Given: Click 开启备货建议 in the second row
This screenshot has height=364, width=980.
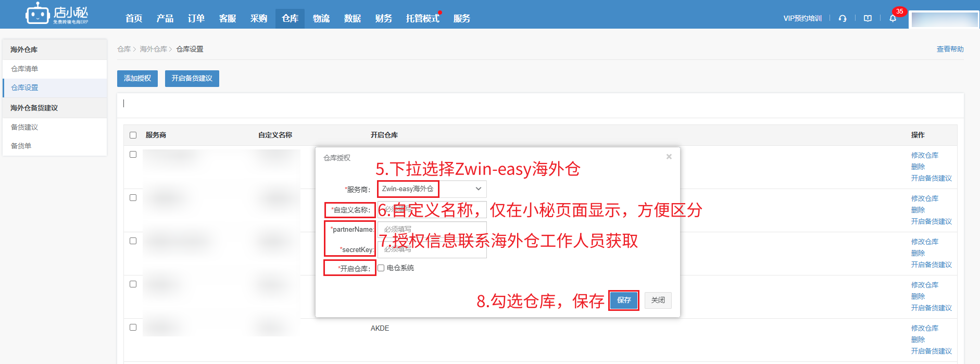Looking at the screenshot, I should point(932,221).
